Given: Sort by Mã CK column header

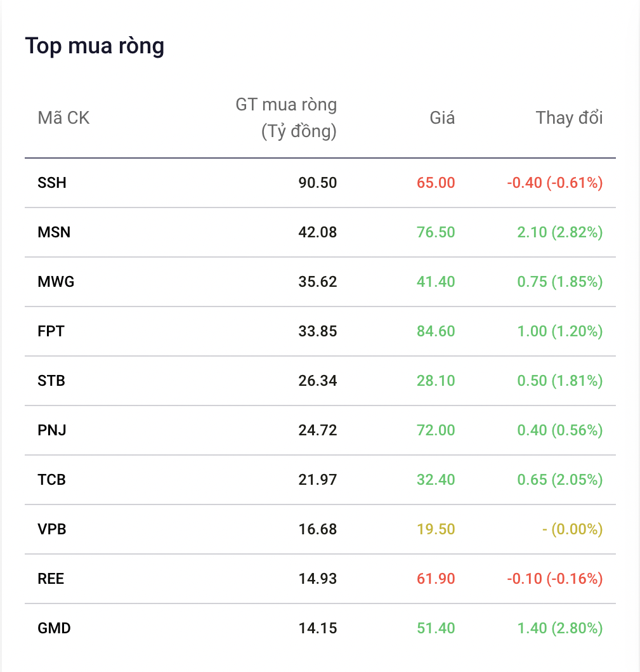Looking at the screenshot, I should click(x=63, y=118).
